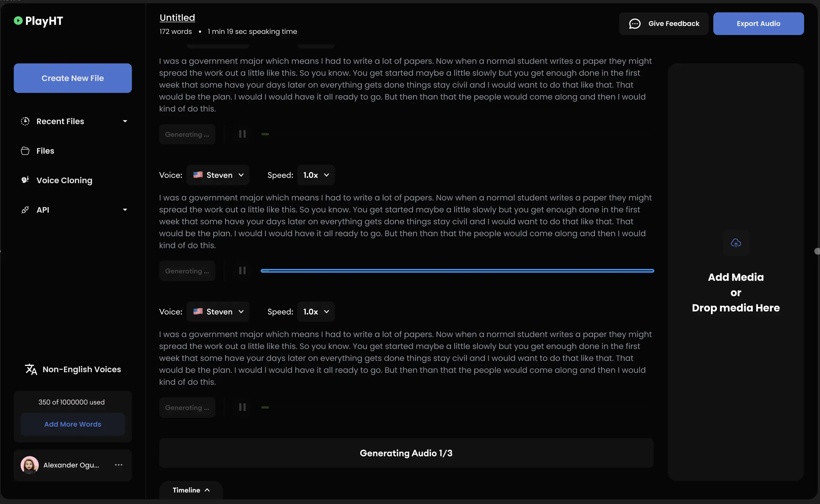
Task: Click the Add More Words button
Action: click(x=73, y=424)
